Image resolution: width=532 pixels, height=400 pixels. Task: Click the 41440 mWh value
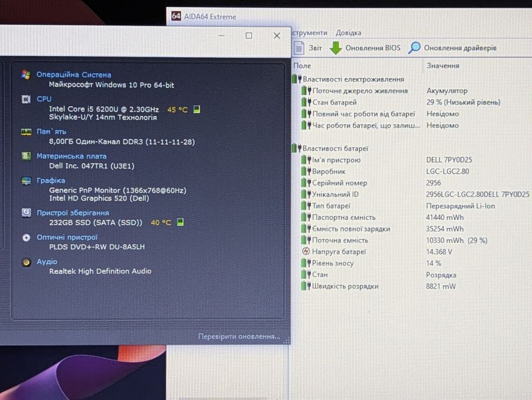pyautogui.click(x=445, y=217)
